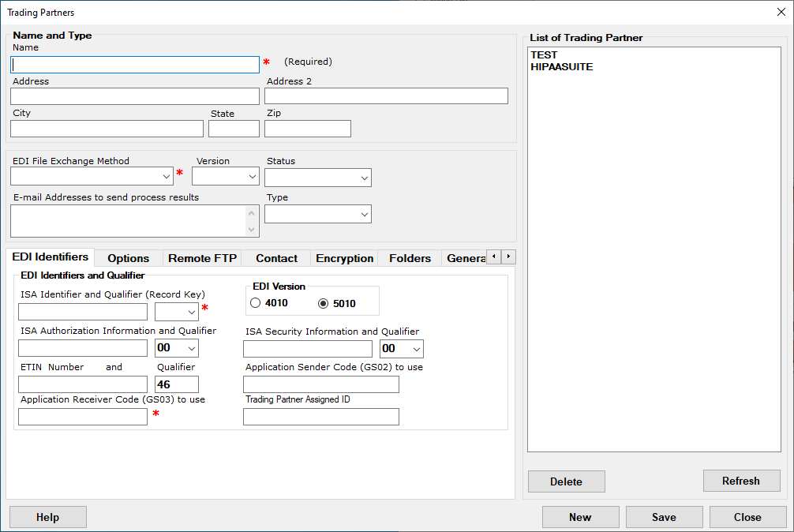Click the ETIN Qualifier field showing 46

pos(177,384)
